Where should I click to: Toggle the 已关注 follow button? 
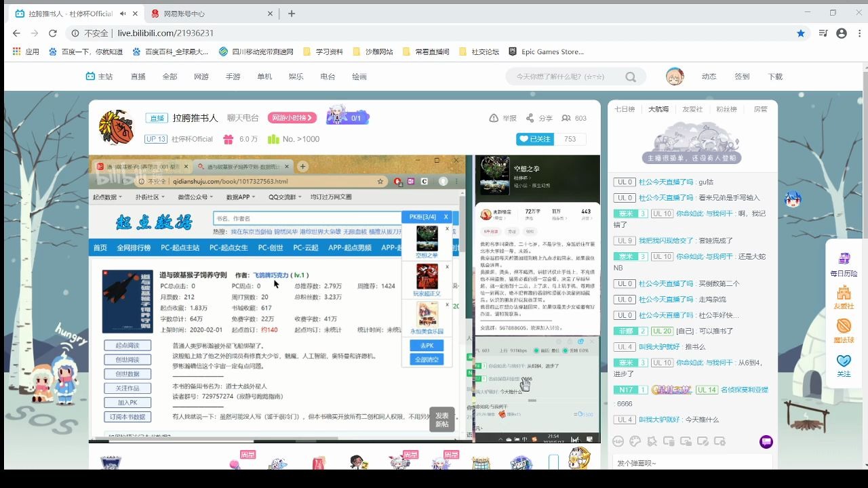(535, 139)
